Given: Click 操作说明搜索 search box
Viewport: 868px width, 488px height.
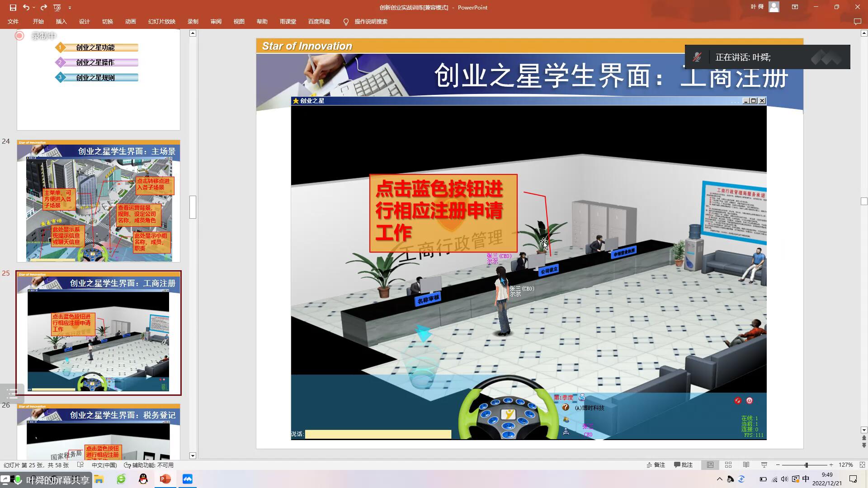Looking at the screenshot, I should [x=371, y=22].
